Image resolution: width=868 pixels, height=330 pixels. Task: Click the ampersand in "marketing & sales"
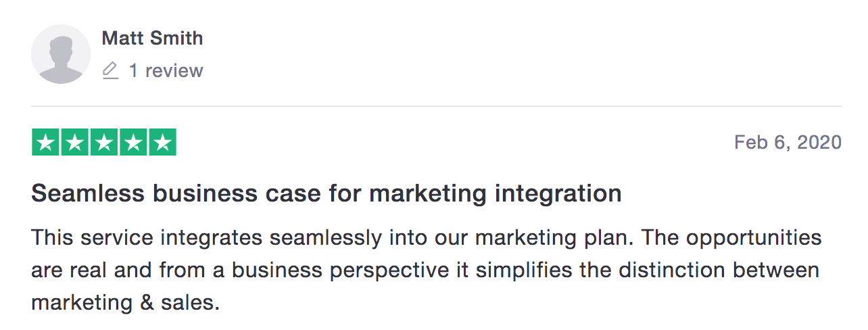tap(148, 303)
